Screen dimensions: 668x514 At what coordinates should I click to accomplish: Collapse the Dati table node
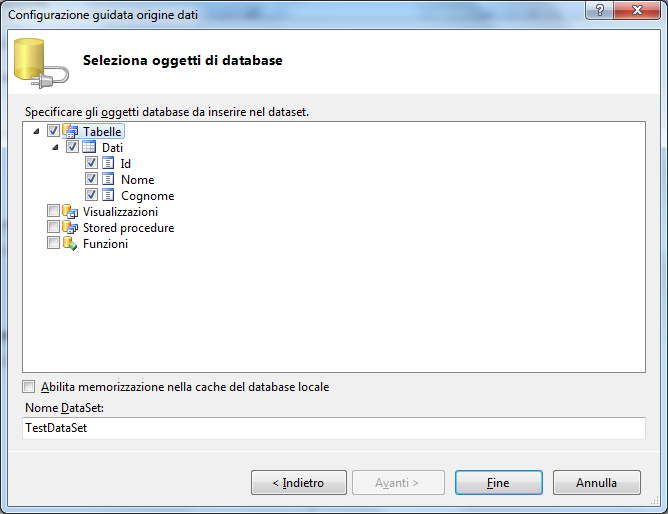tap(55, 147)
